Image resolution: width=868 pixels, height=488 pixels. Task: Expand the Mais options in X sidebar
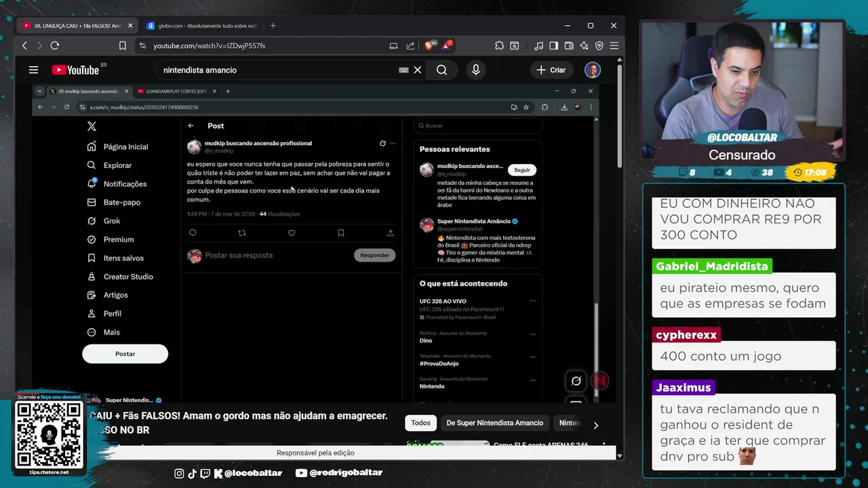104,332
